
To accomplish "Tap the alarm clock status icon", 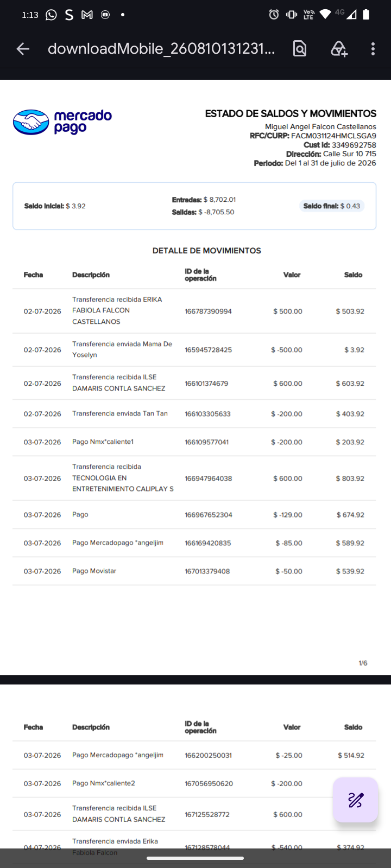I will (x=274, y=15).
